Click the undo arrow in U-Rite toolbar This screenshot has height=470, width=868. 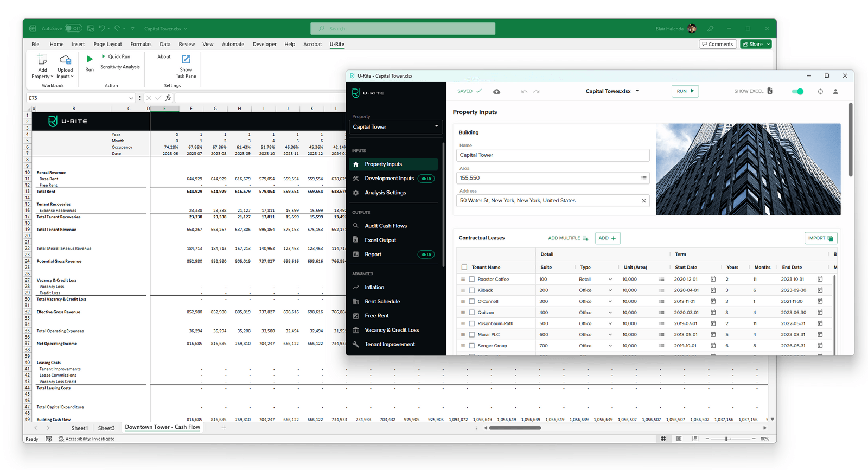[524, 91]
